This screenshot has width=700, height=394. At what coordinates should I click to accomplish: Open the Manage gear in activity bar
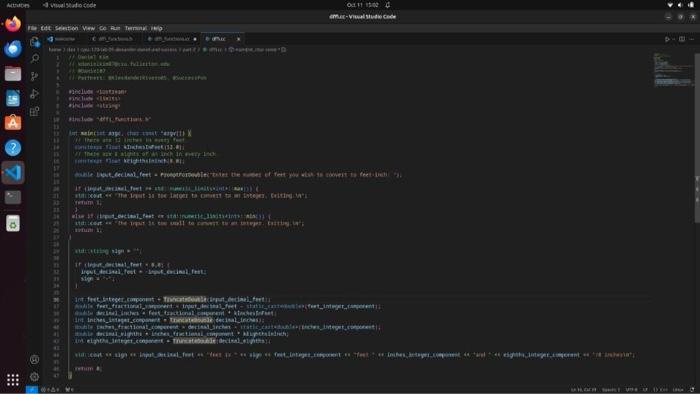[34, 377]
